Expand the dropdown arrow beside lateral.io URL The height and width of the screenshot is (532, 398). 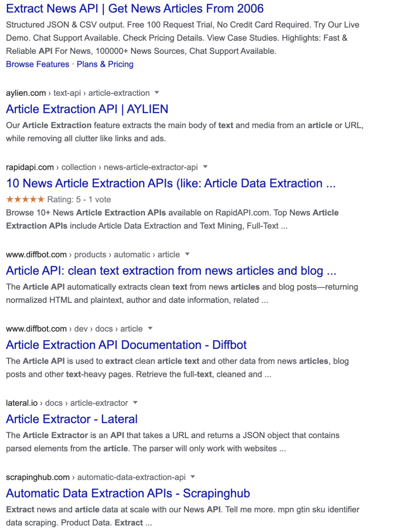[x=135, y=402]
